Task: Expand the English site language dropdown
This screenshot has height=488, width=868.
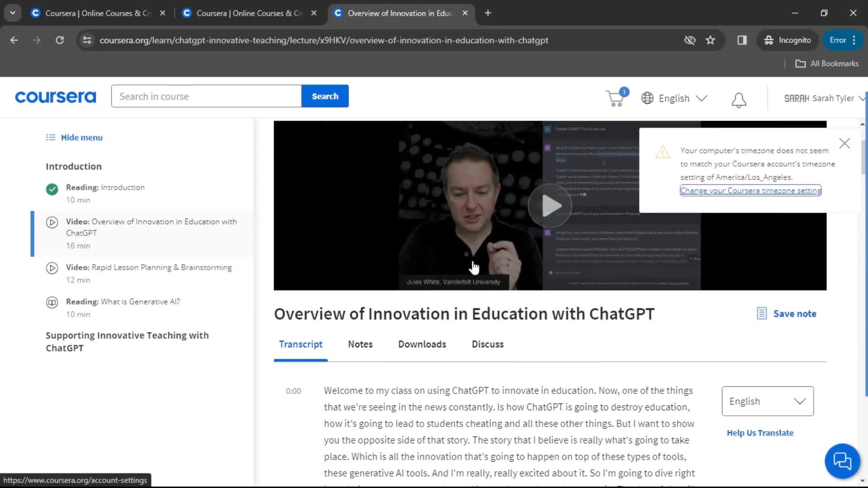Action: point(683,98)
